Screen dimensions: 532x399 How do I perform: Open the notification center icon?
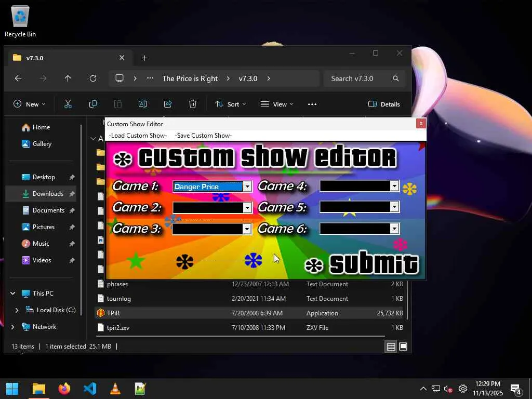tap(516, 390)
